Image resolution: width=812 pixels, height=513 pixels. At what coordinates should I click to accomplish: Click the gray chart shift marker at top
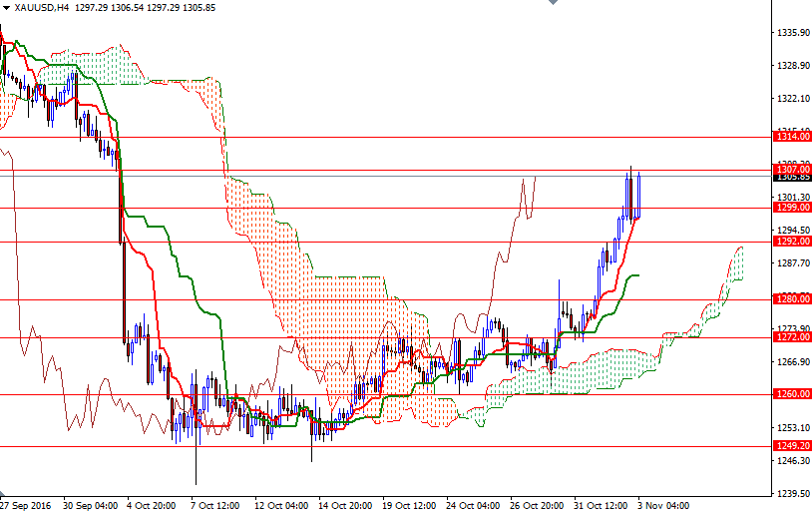coord(552,3)
